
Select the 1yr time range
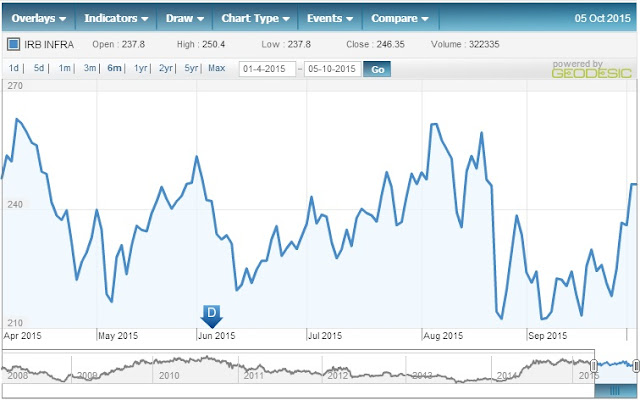pos(140,68)
